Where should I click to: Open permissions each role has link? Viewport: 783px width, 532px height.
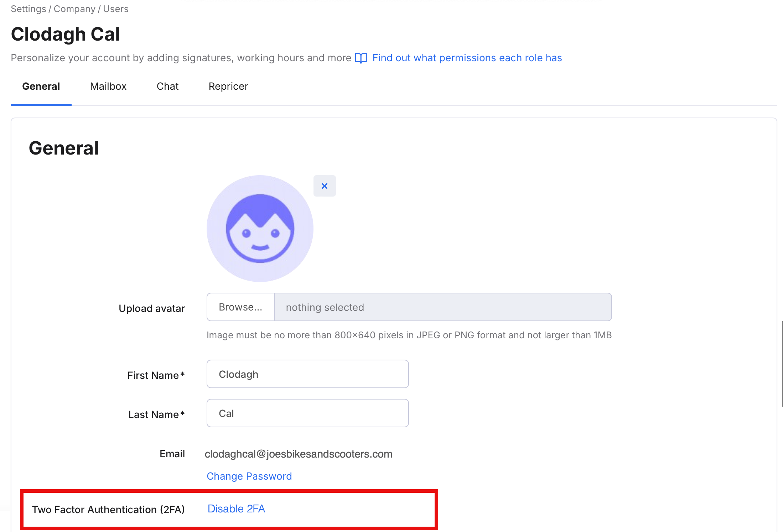467,58
